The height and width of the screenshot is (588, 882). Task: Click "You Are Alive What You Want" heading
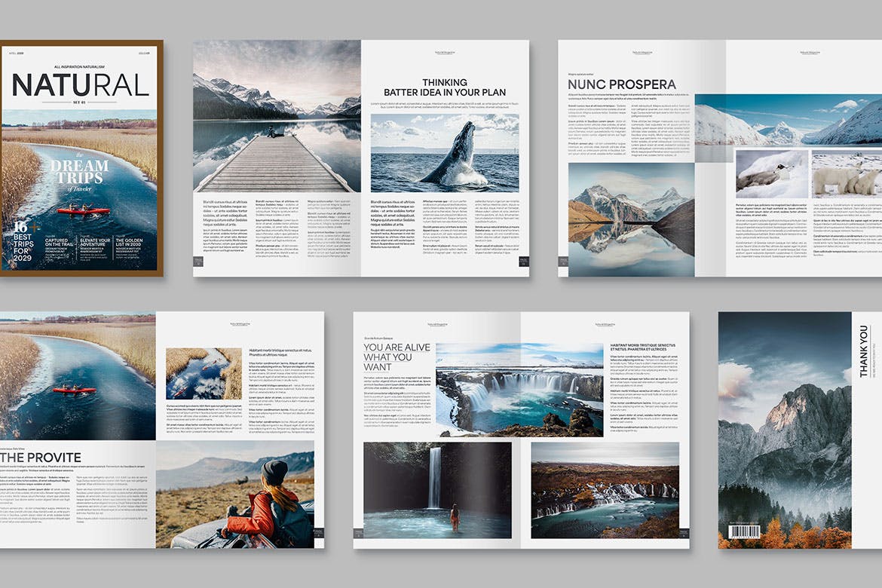click(x=397, y=357)
